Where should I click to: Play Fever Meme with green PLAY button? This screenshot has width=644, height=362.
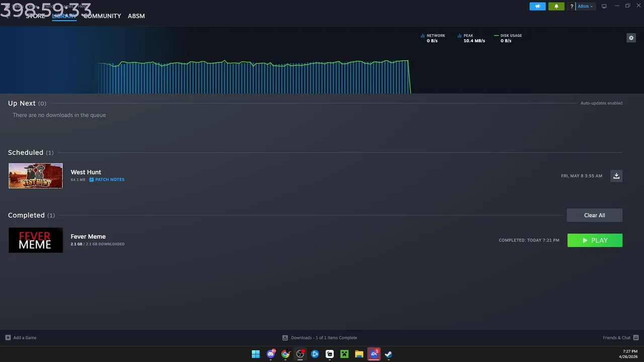point(595,240)
